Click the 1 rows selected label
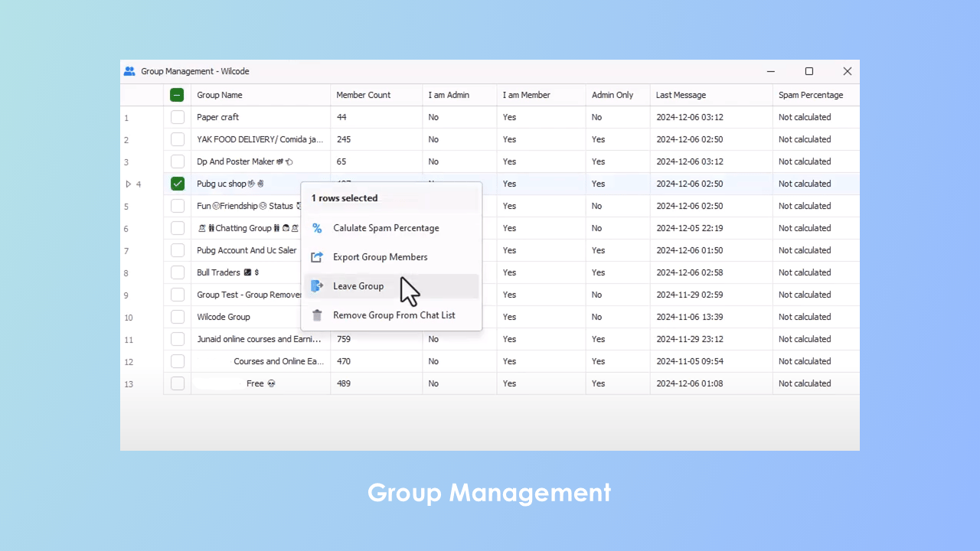This screenshot has width=980, height=551. point(345,197)
